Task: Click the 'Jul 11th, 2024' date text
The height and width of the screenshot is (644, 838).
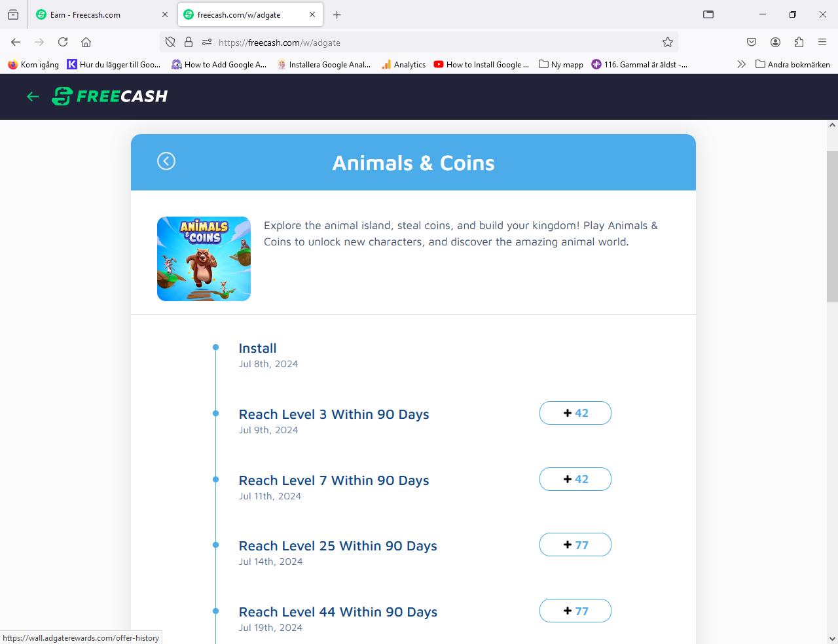Action: pos(270,496)
